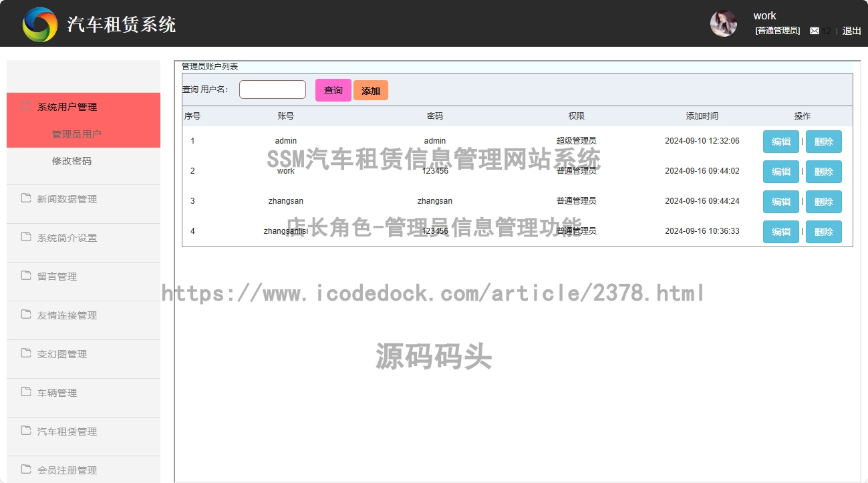The height and width of the screenshot is (483, 868).
Task: Delete the work account row
Action: tap(824, 172)
